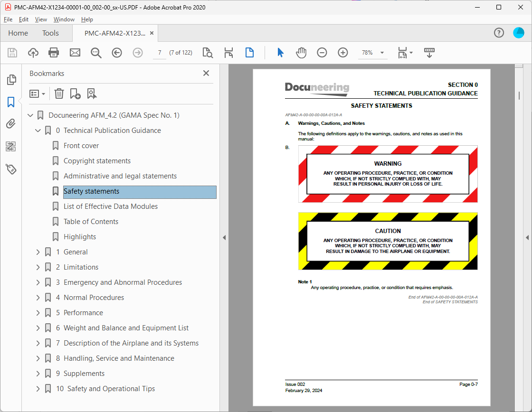The height and width of the screenshot is (412, 532).
Task: Activate the Hand pan tool
Action: [x=301, y=53]
